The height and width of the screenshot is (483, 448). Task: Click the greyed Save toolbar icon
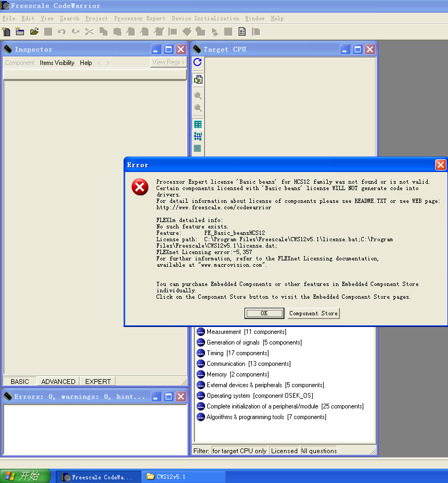[x=48, y=32]
